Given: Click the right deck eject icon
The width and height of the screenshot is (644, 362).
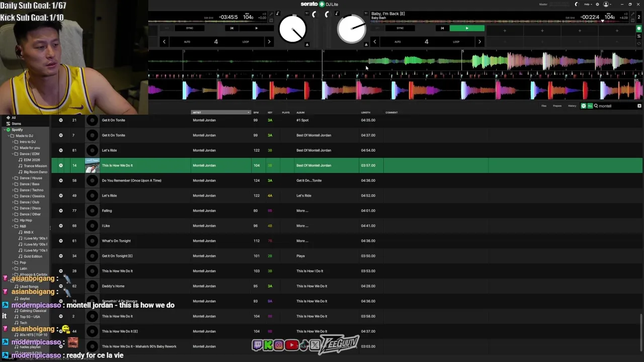Looking at the screenshot, I should click(366, 44).
